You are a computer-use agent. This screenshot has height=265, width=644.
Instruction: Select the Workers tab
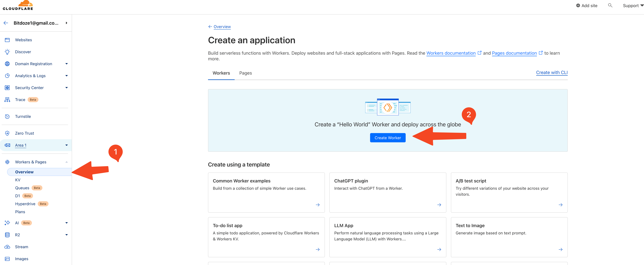(221, 73)
